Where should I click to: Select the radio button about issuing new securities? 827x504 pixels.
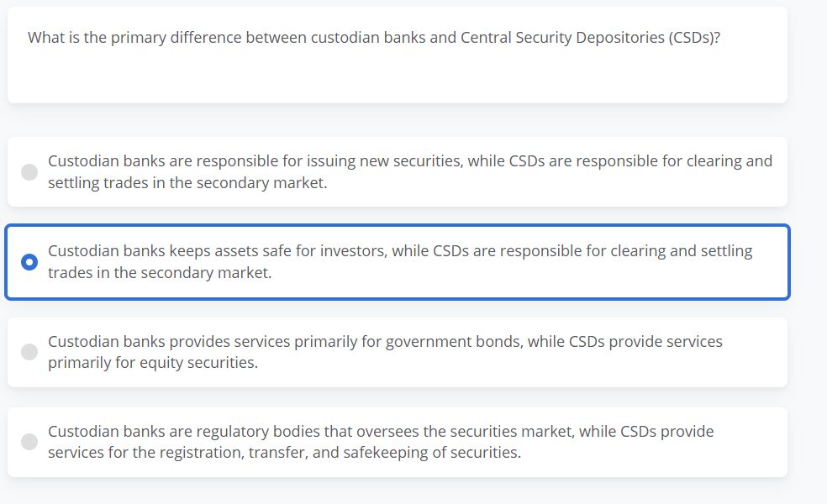29,171
